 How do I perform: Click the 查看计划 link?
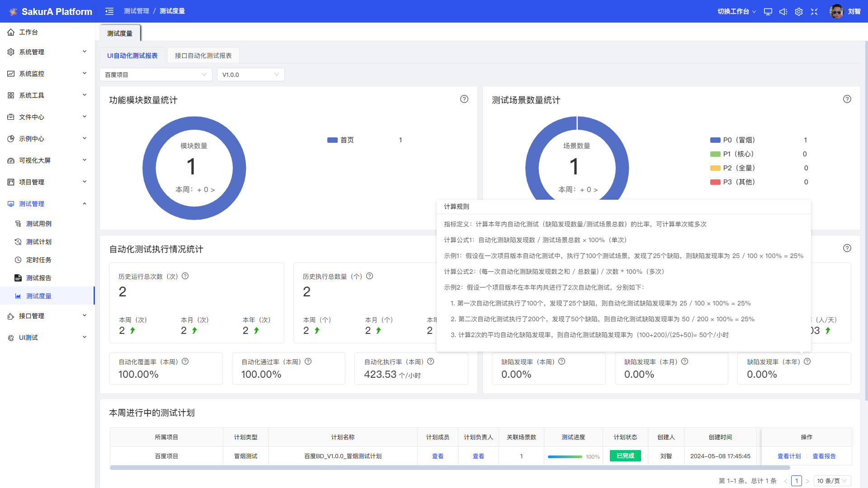[789, 456]
